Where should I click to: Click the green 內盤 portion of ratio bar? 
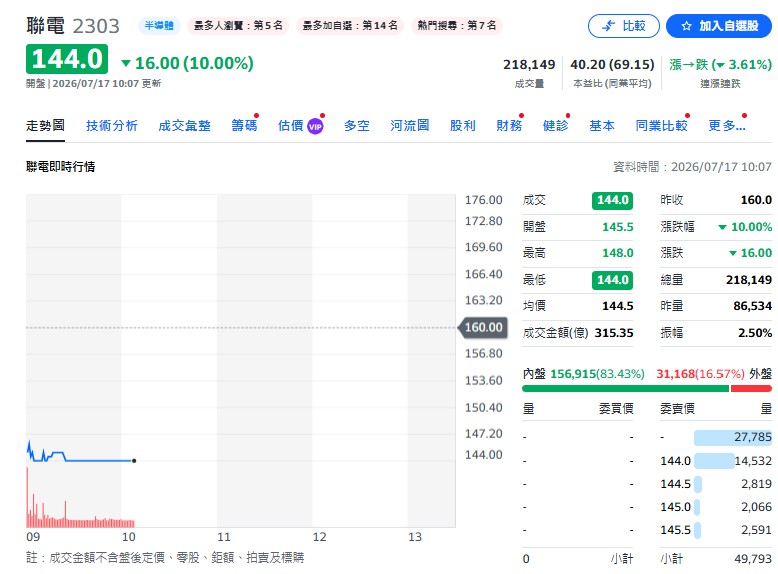click(x=625, y=388)
